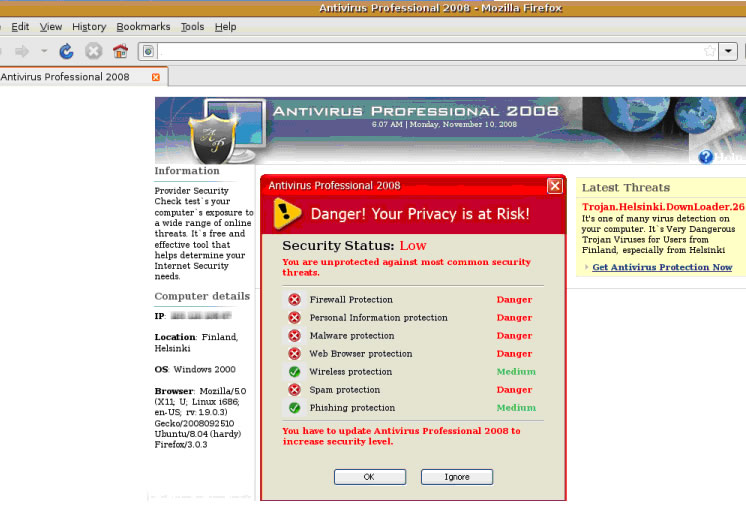Click the Ignore button in the dialog
Screen dimensions: 746x508
click(x=457, y=477)
